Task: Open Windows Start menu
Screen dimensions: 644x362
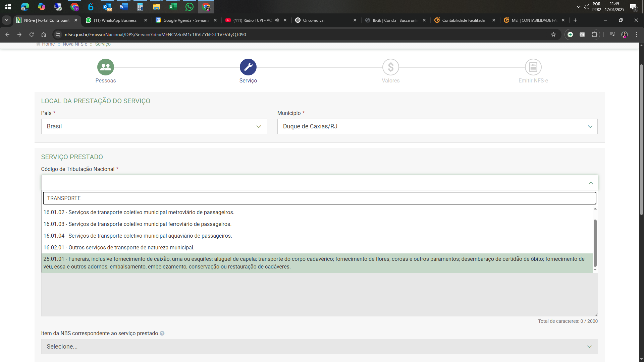Action: pyautogui.click(x=8, y=7)
